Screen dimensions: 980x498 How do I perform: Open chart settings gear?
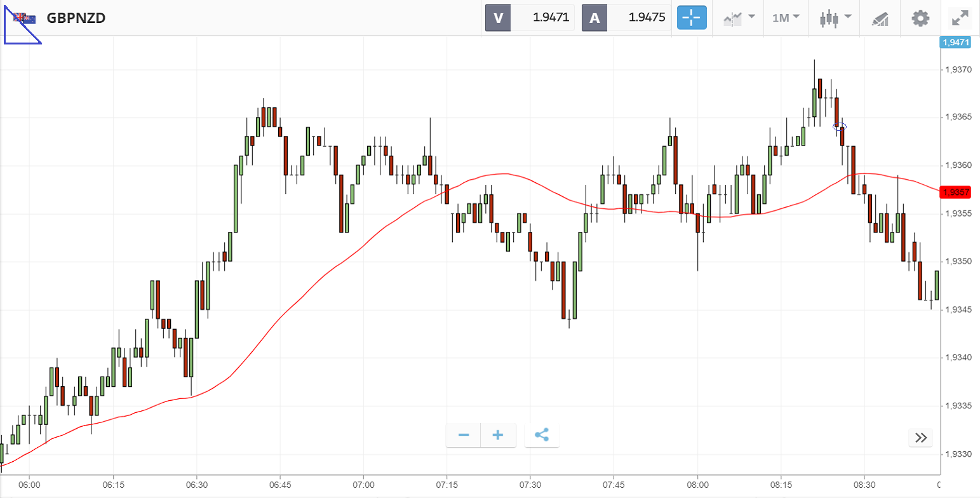[920, 18]
